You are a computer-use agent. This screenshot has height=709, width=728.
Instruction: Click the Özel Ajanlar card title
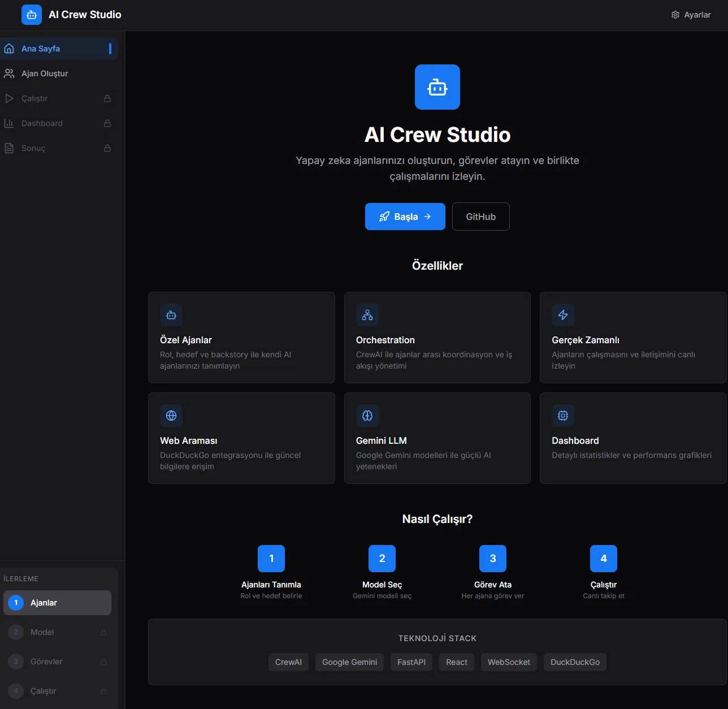(186, 340)
